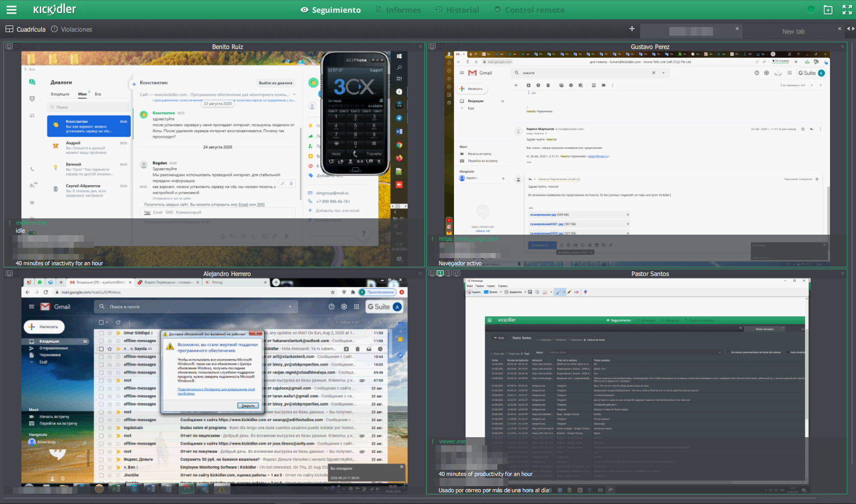Click Snooze clock icon in Gustavo's Gmail toolbar

coord(571,85)
